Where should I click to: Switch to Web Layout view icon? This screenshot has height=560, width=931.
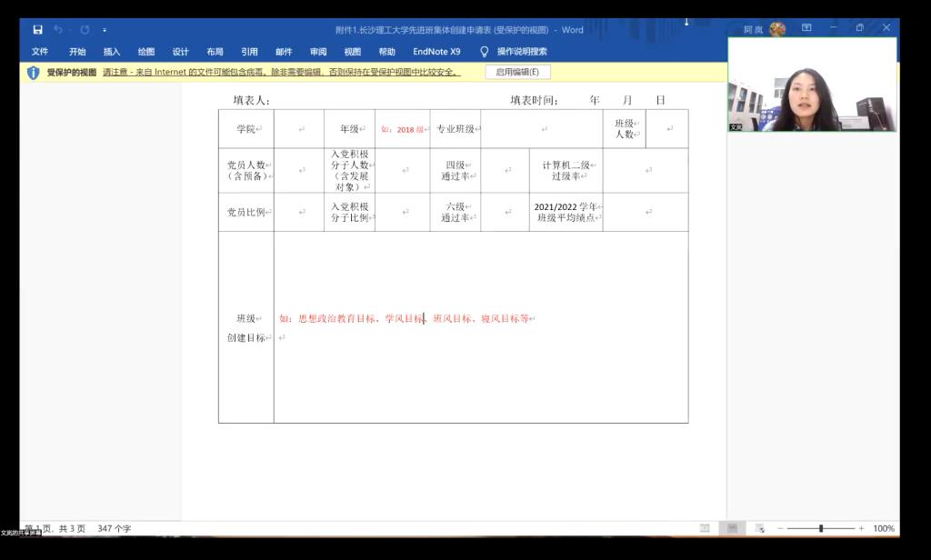coord(759,528)
